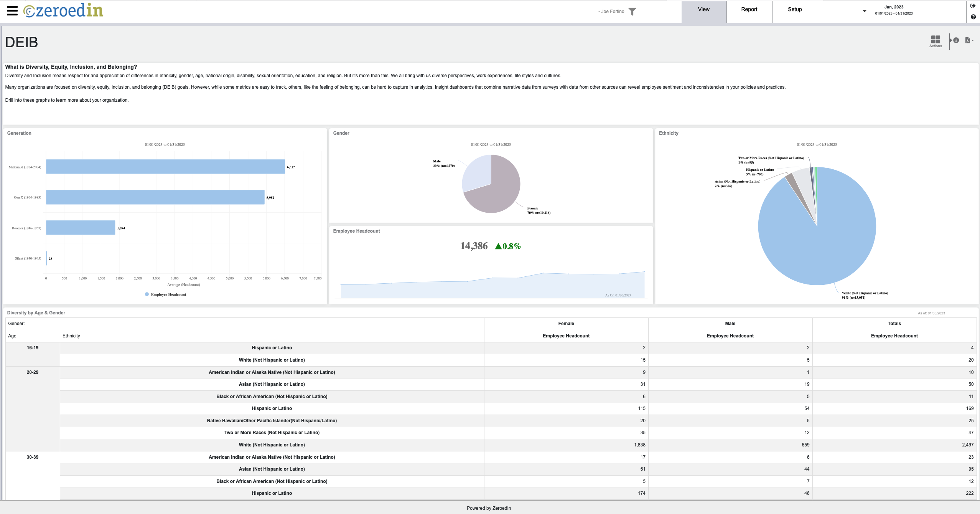
Task: Click the DEIB dashboard title
Action: [20, 42]
